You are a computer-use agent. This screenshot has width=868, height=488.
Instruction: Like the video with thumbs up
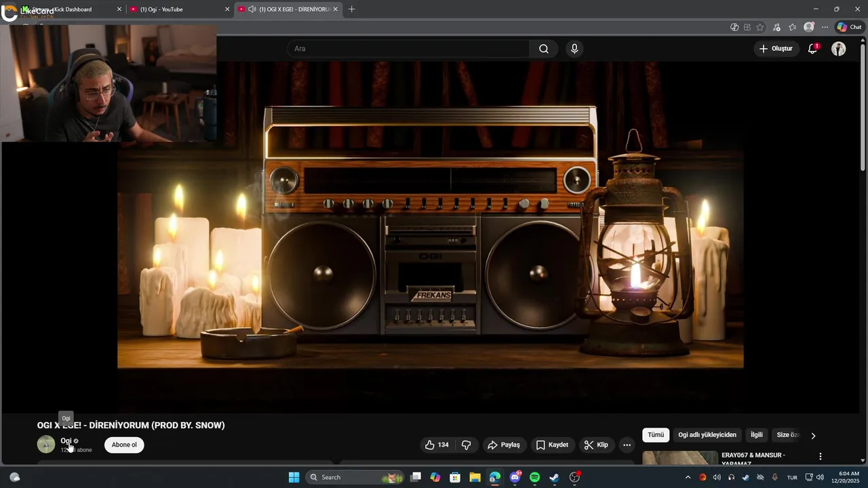437,445
